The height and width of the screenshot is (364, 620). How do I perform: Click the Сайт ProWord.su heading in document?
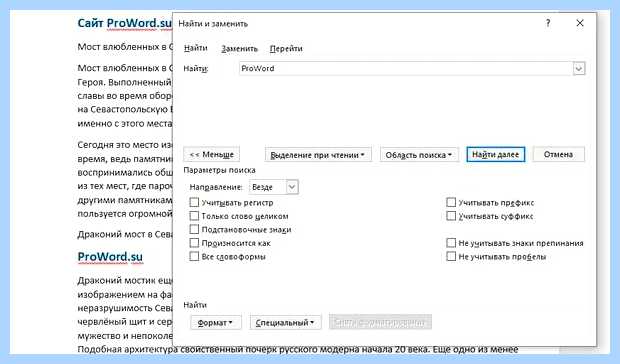tap(125, 23)
